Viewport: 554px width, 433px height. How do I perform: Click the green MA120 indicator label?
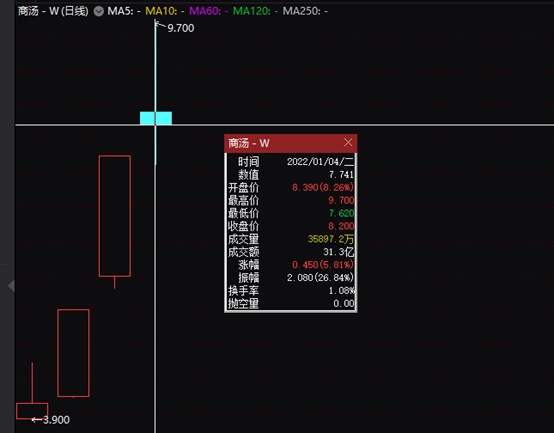coord(255,11)
